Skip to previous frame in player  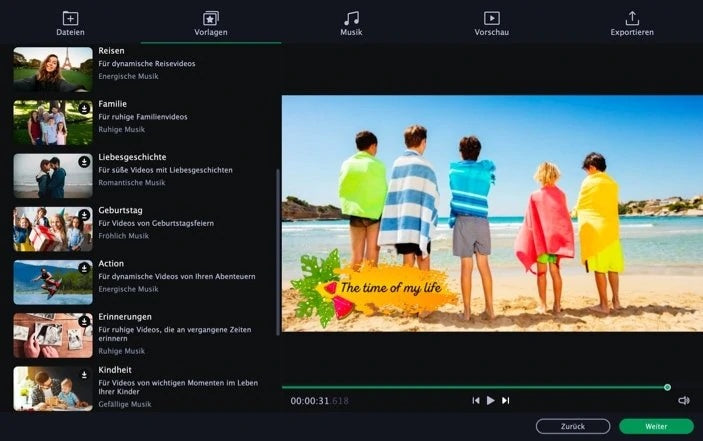click(x=476, y=400)
